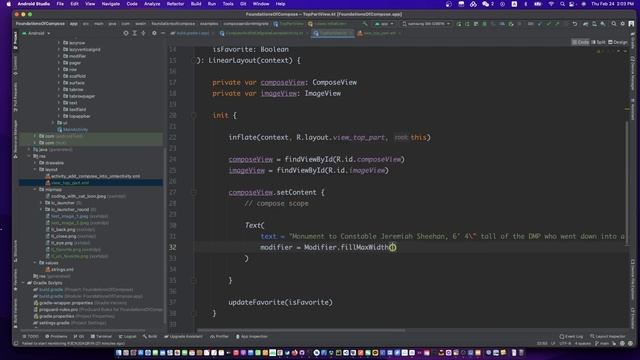Expand the lazyrow package folder
This screenshot has height=360, width=640.
tap(59, 42)
